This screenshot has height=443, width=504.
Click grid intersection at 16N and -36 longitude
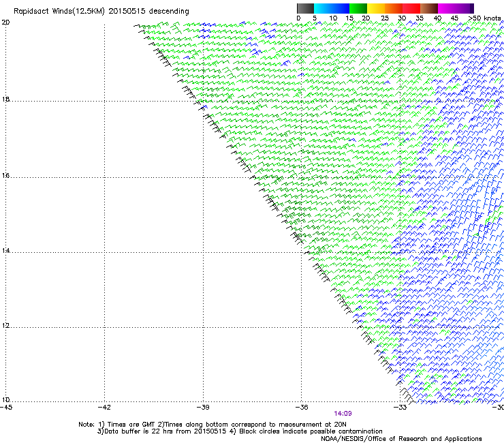(302, 177)
